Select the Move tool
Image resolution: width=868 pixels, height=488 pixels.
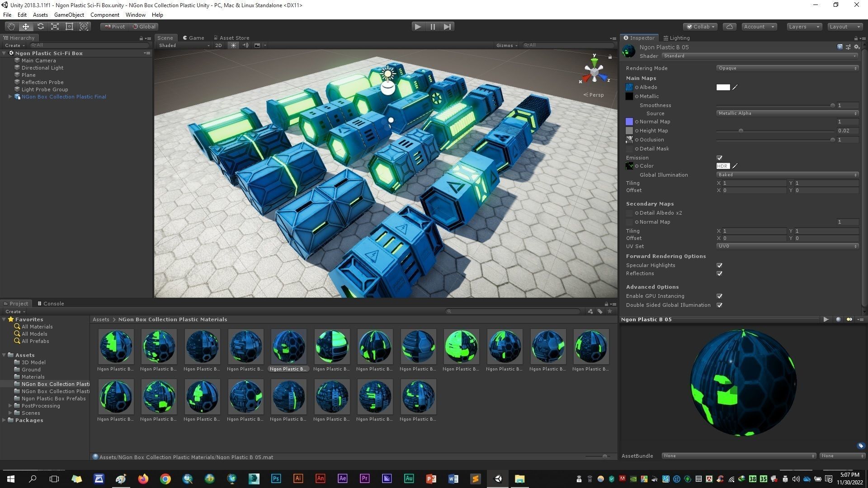pyautogui.click(x=26, y=27)
